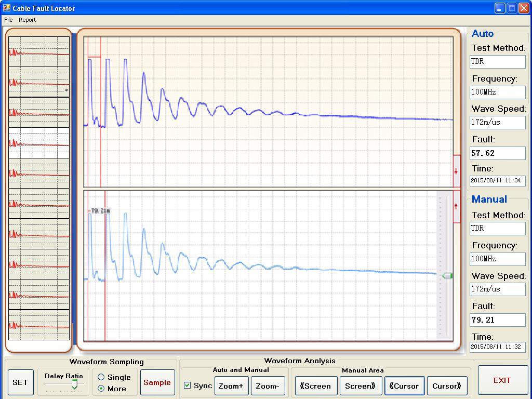The image size is (532, 399).
Task: Shift view right with Screen» button
Action: click(x=360, y=386)
